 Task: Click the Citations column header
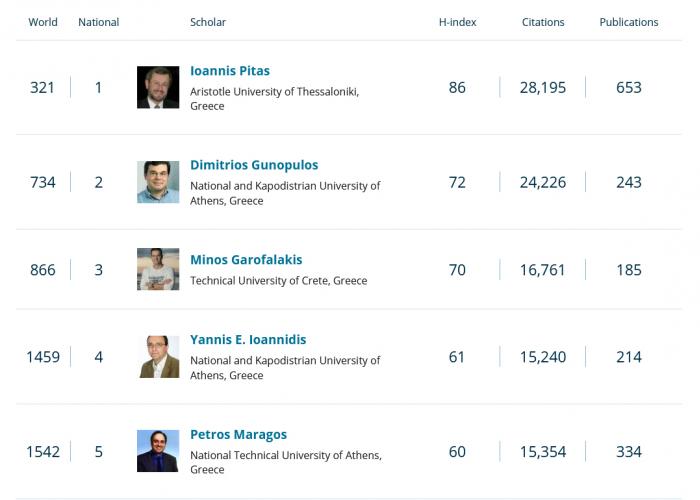click(543, 22)
